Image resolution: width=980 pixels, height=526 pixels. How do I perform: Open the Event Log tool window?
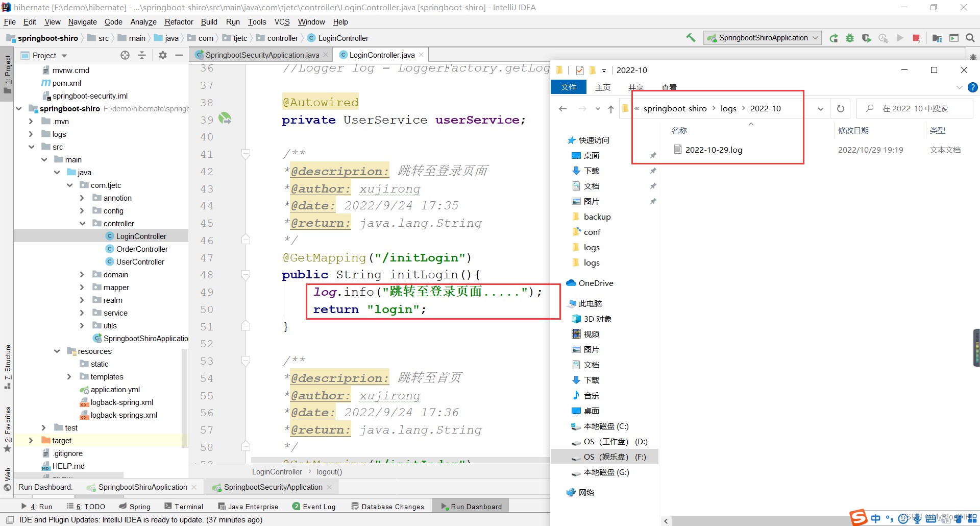pyautogui.click(x=314, y=507)
